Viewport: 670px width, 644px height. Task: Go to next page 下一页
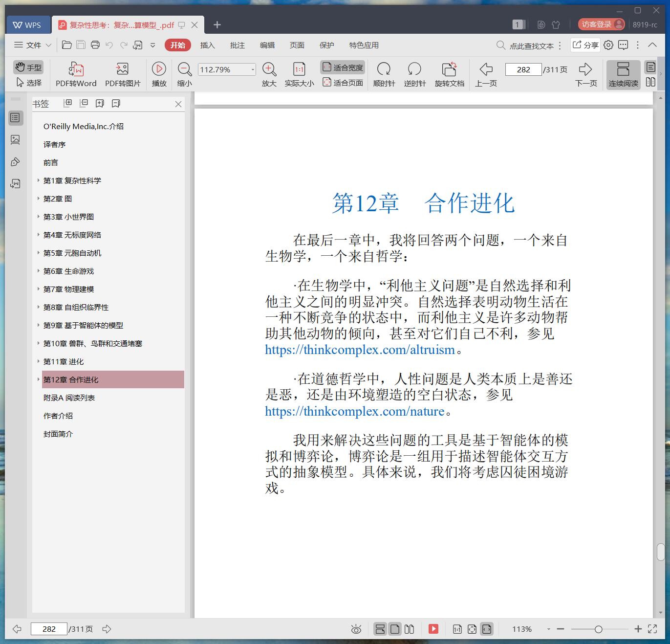pos(586,75)
